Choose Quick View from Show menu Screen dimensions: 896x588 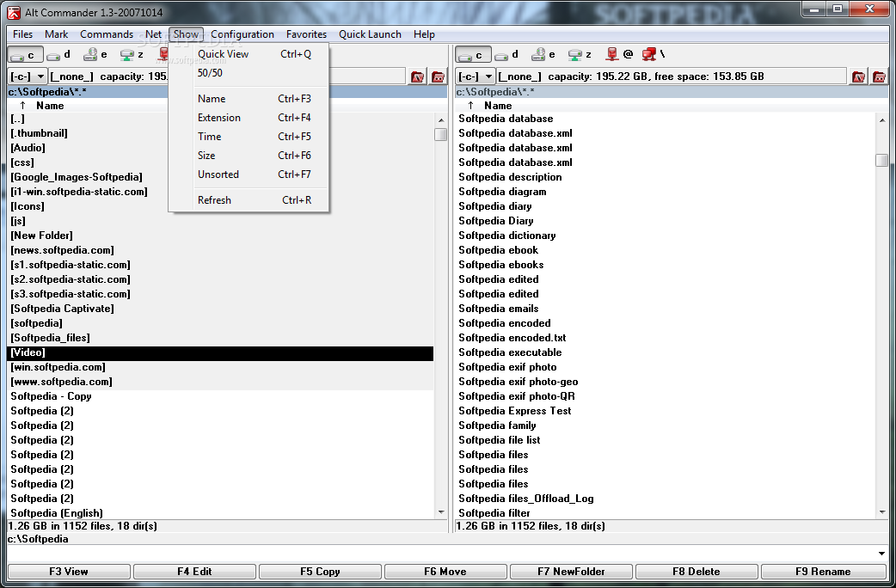(249, 53)
